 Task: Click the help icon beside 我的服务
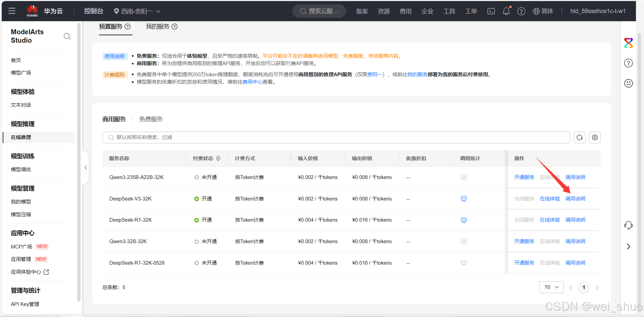coord(175,27)
